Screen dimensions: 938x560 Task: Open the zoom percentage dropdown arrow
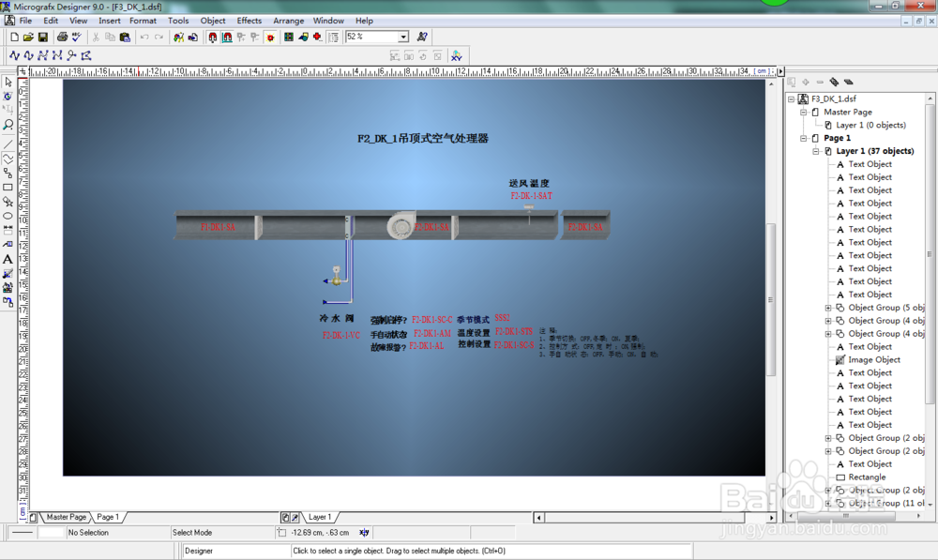point(403,38)
